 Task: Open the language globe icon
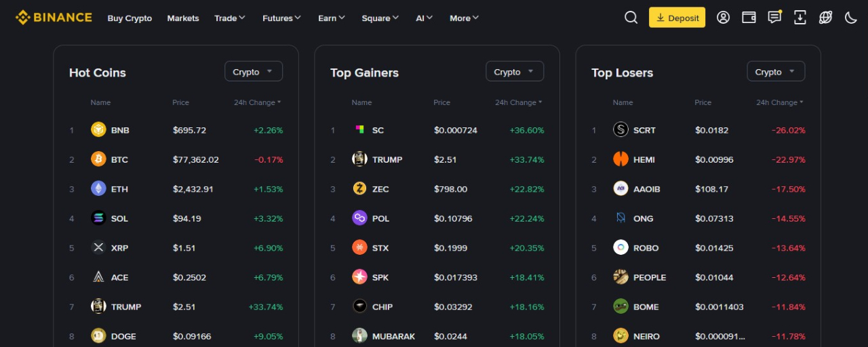coord(825,18)
